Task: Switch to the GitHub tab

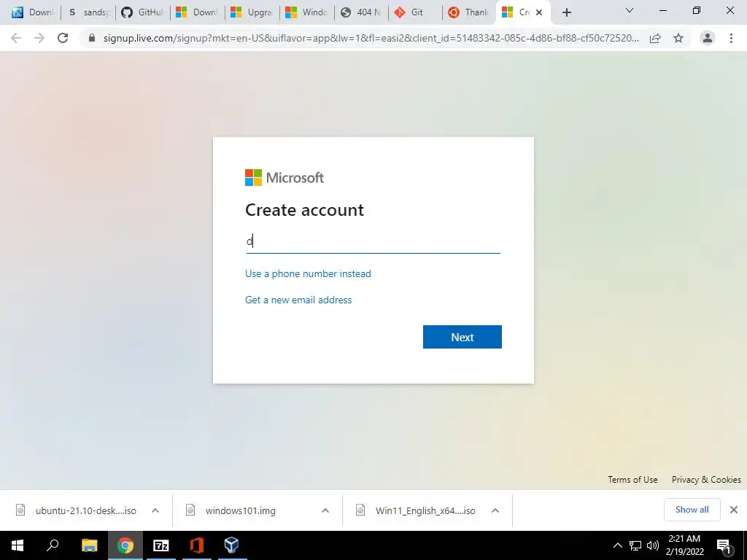Action: click(142, 12)
